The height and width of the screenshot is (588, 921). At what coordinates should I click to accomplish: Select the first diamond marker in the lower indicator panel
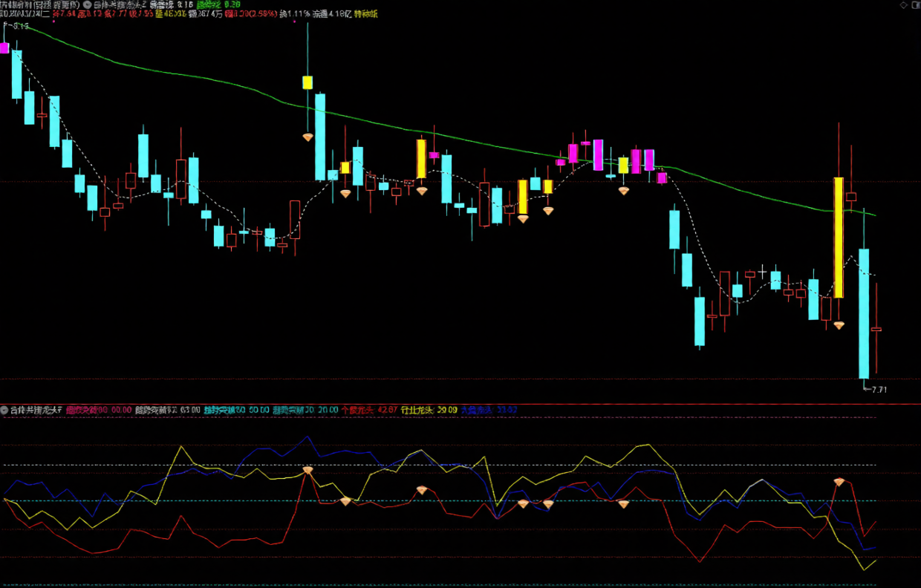click(307, 471)
